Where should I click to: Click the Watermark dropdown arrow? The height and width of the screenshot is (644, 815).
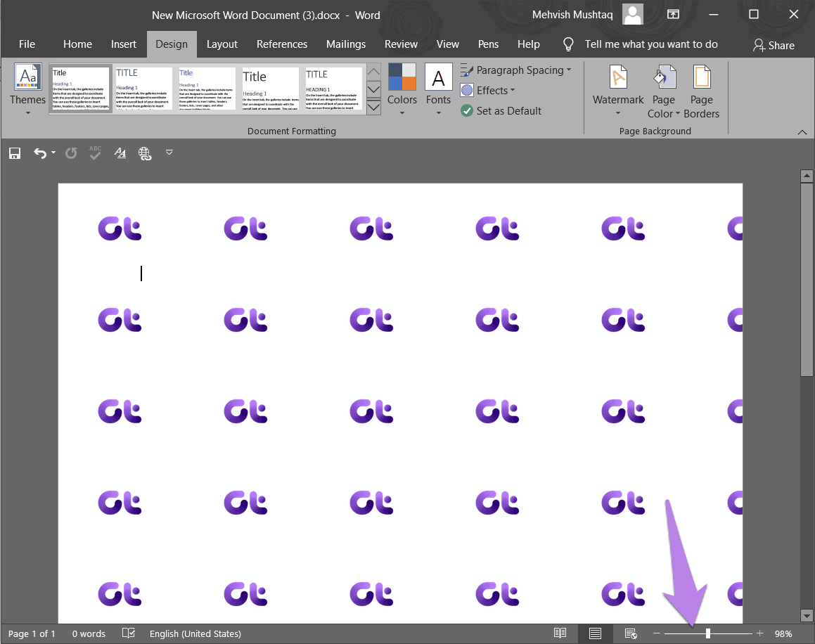pos(618,112)
